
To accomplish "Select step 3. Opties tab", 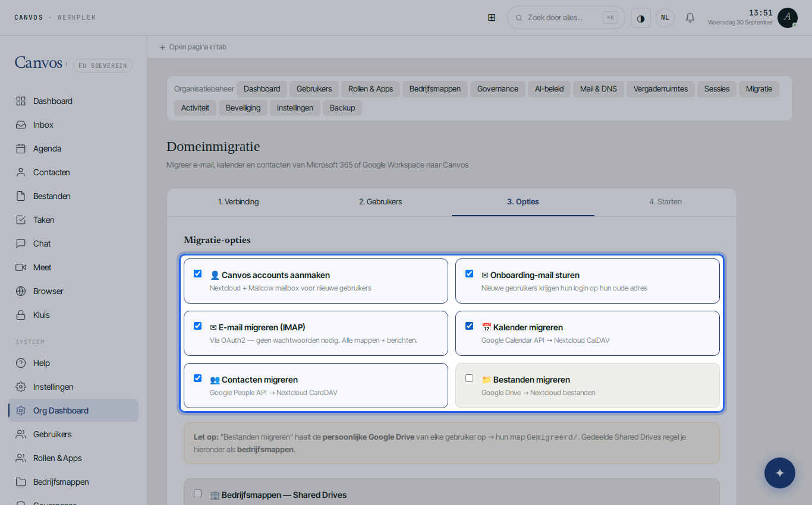I will coord(523,202).
